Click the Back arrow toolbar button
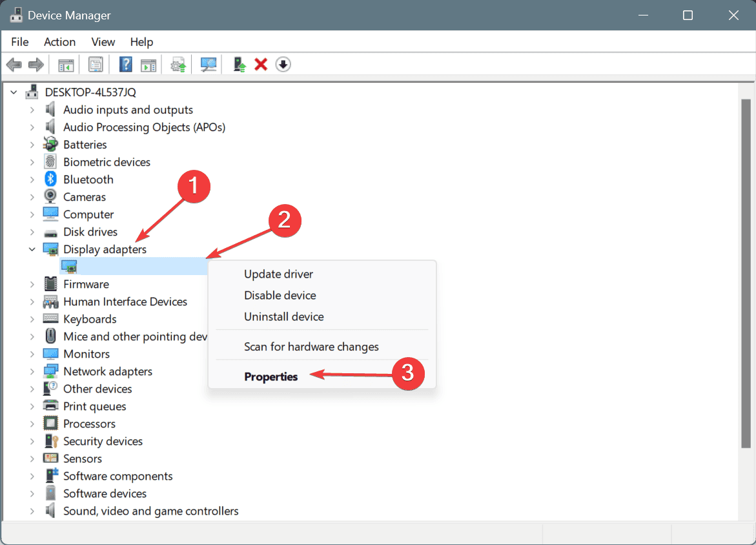 [x=14, y=64]
